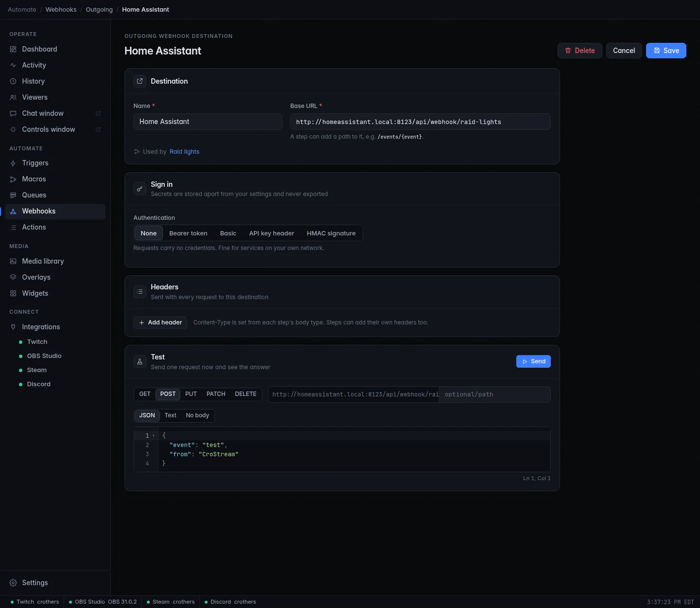Pop out Chat window external icon
This screenshot has width=700, height=608.
tap(98, 113)
